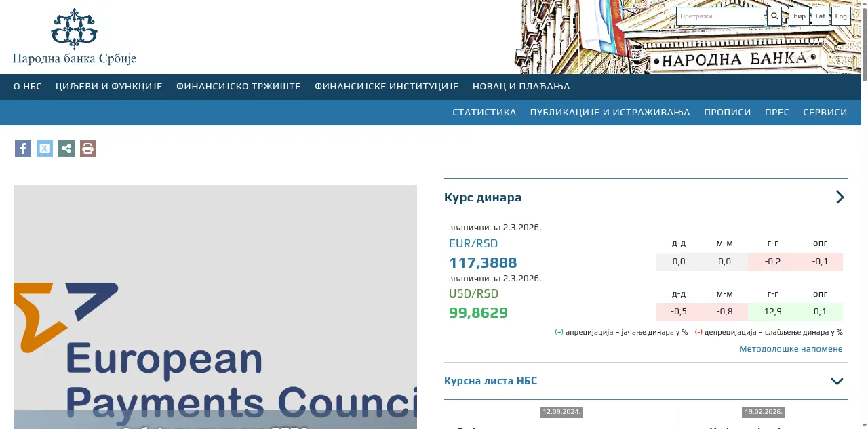Open the European Payments Council banner image
This screenshot has height=429, width=868.
(215, 307)
